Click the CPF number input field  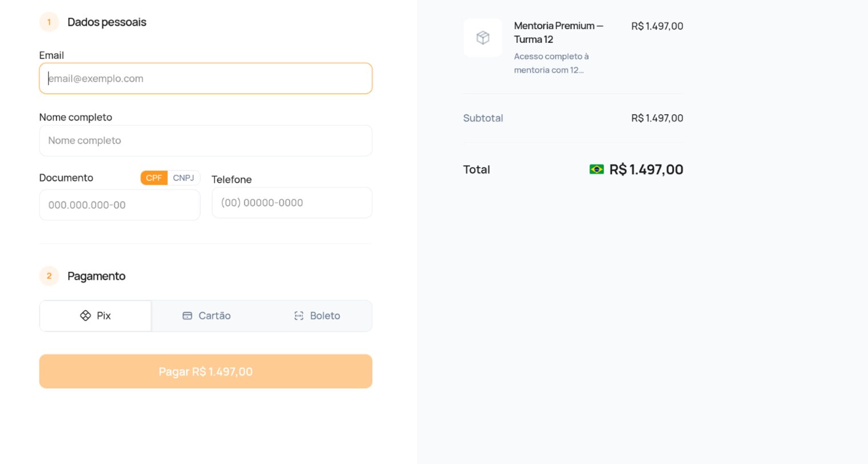(x=120, y=205)
